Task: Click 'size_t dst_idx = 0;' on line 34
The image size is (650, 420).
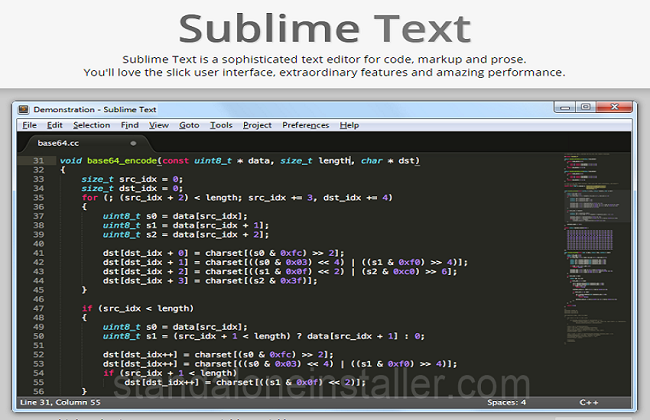Action: click(x=132, y=189)
